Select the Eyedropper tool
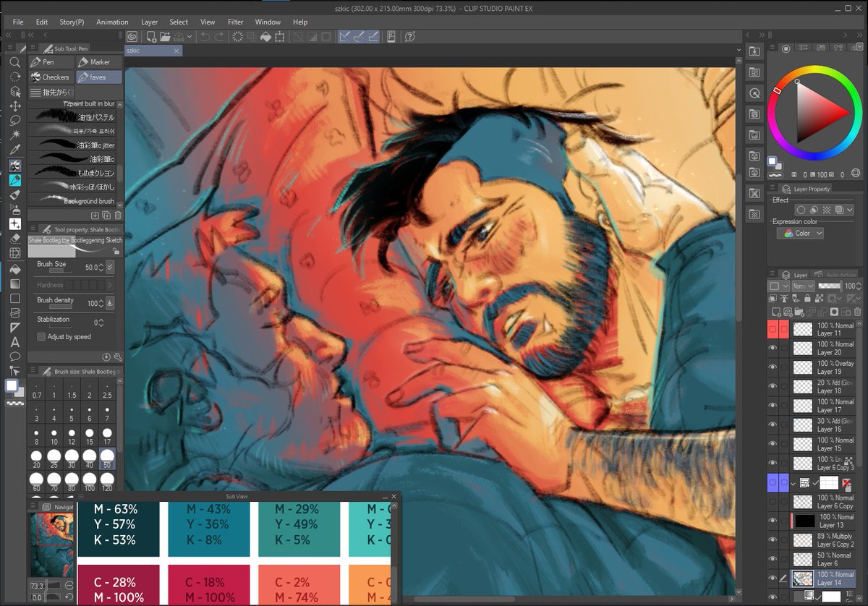This screenshot has height=606, width=868. [14, 150]
